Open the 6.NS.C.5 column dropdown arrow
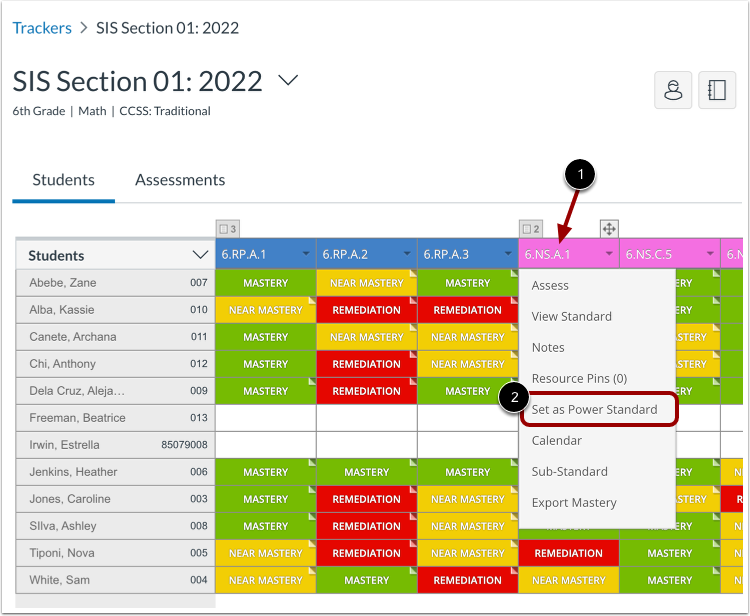Image resolution: width=750 pixels, height=616 pixels. [710, 254]
